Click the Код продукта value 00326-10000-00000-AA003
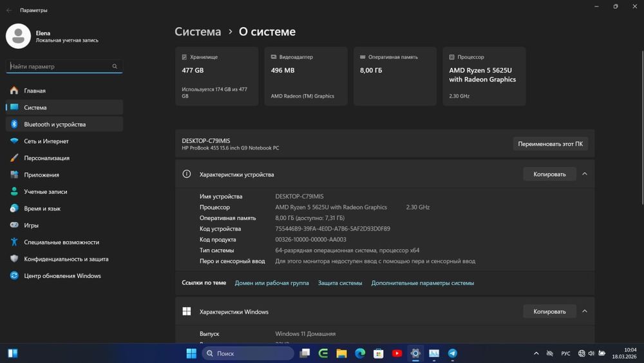Viewport: 644px width, 363px height. click(310, 239)
